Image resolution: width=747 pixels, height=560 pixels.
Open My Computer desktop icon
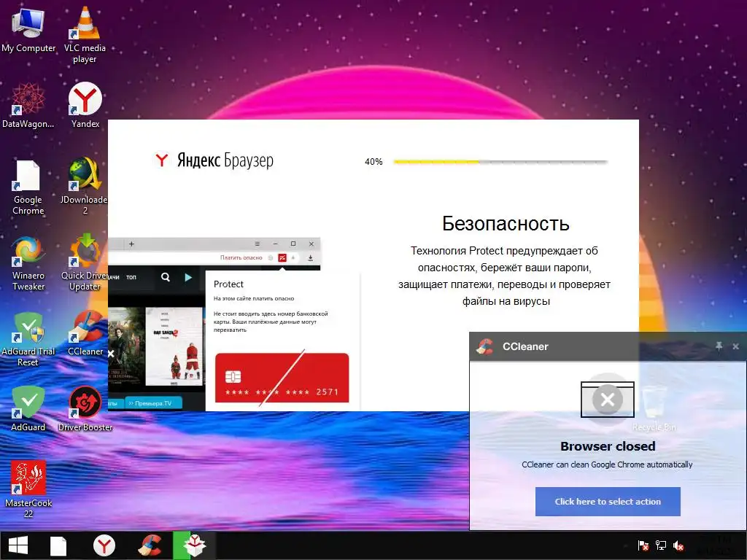click(x=28, y=30)
